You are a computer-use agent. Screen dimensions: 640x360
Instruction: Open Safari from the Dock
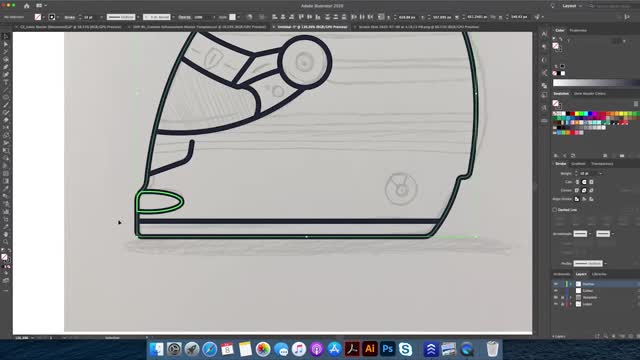pos(209,349)
